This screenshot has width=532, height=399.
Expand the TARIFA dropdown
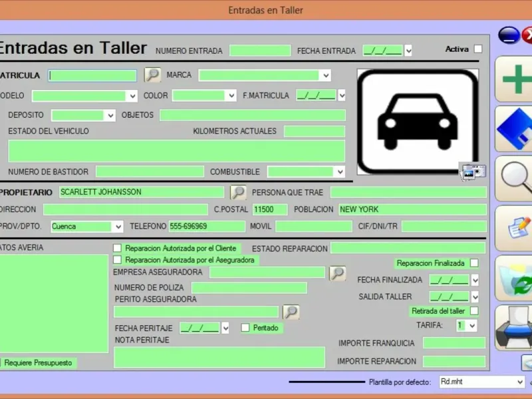click(472, 326)
